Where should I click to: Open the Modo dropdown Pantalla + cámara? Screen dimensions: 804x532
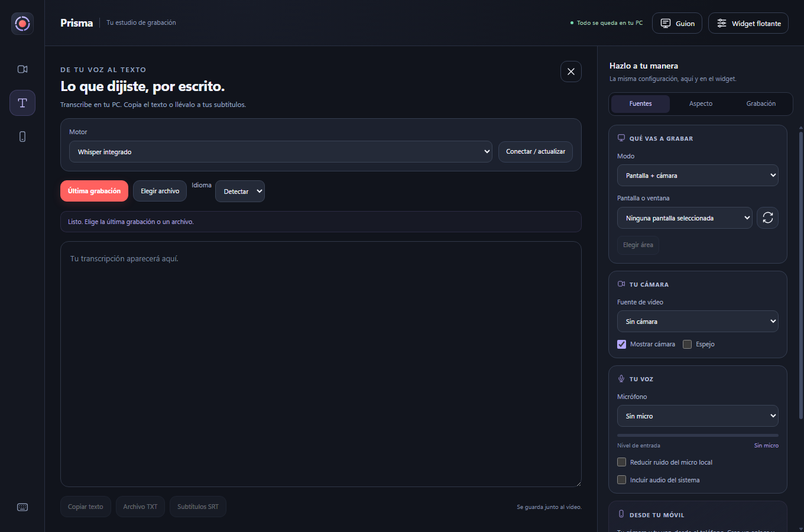click(698, 176)
